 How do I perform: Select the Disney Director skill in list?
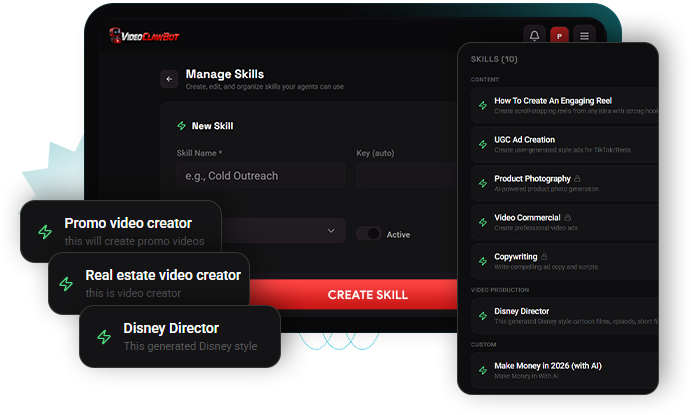click(565, 316)
